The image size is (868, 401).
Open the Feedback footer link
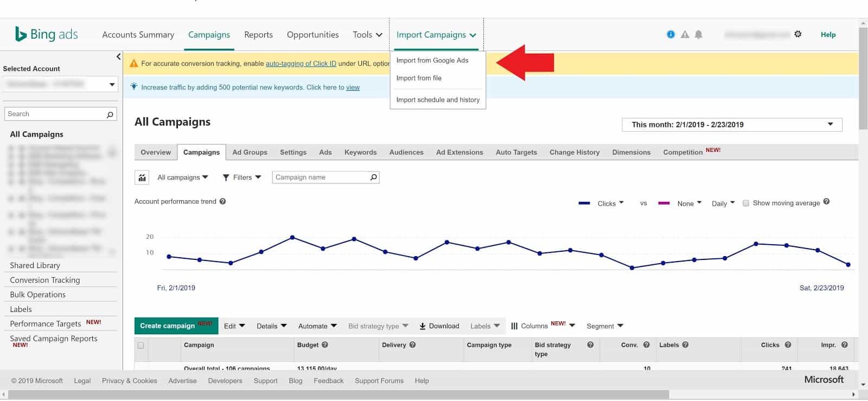(328, 381)
